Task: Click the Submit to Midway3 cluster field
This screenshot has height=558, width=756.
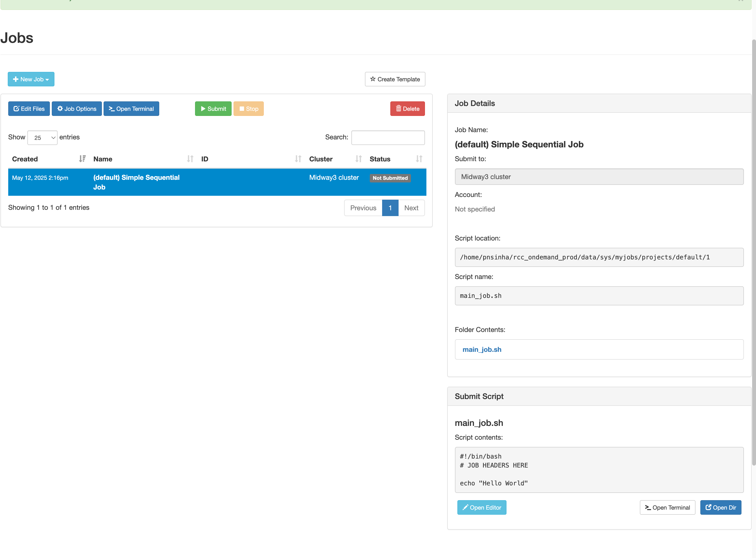Action: click(599, 177)
